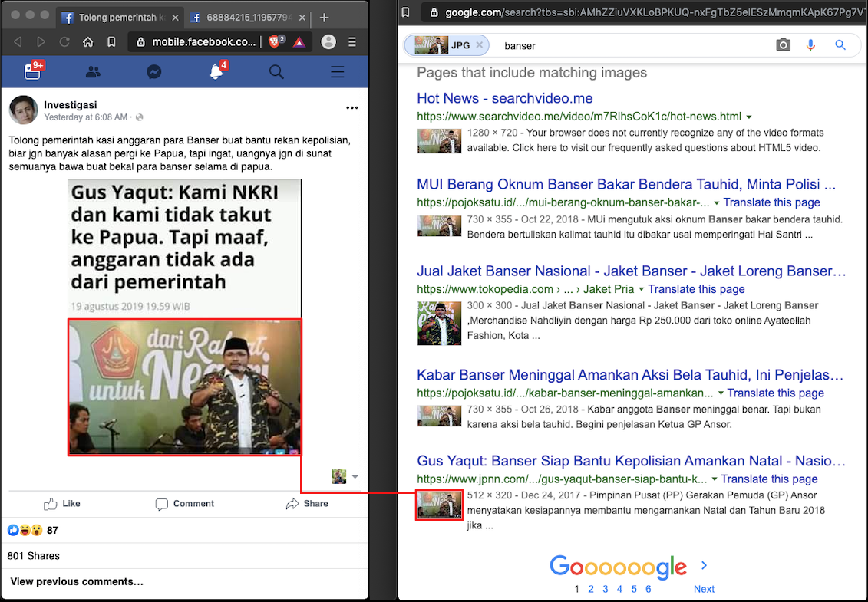Open Facebook friend requests icon

pyautogui.click(x=93, y=72)
